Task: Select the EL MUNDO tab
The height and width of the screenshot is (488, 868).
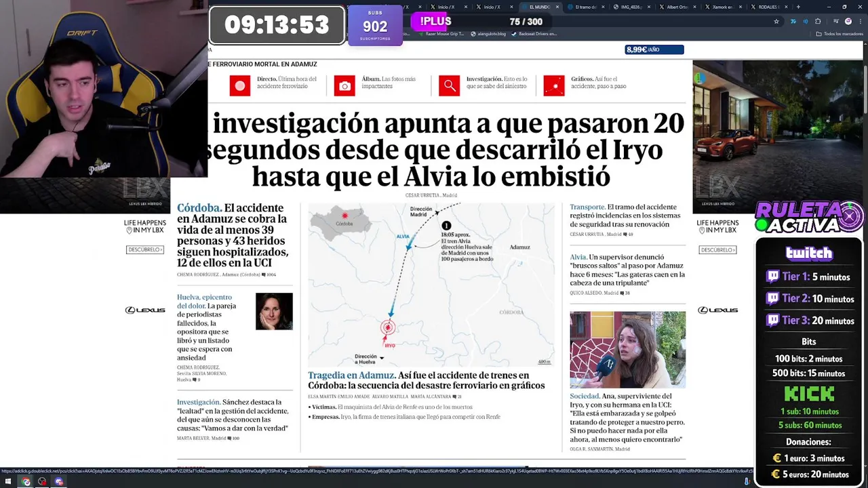Action: coord(539,7)
